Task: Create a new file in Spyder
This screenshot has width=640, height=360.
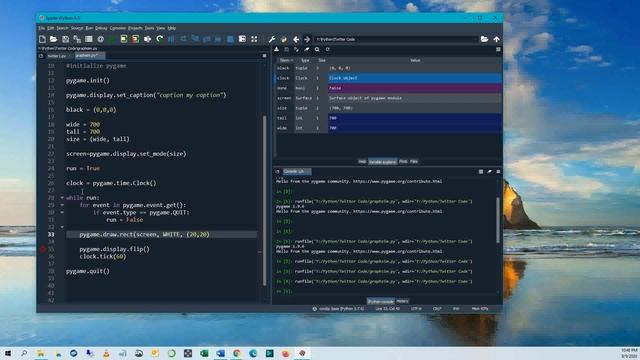Action: pyautogui.click(x=42, y=39)
